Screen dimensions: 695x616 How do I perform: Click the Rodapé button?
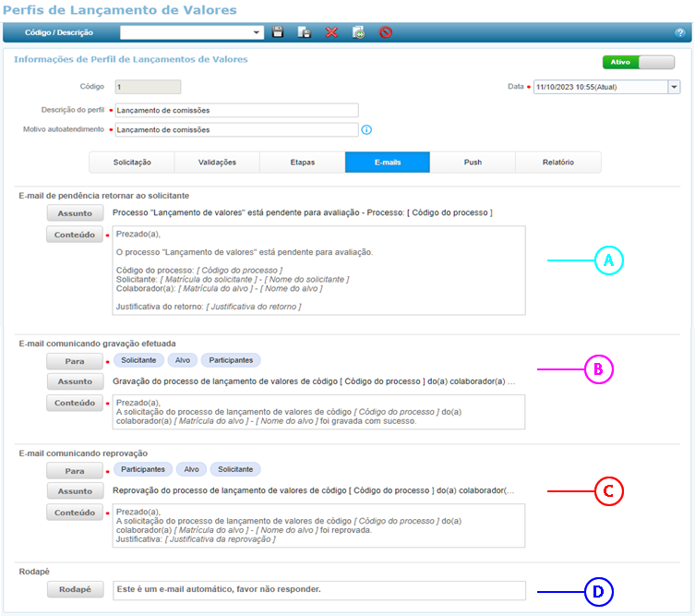[75, 589]
